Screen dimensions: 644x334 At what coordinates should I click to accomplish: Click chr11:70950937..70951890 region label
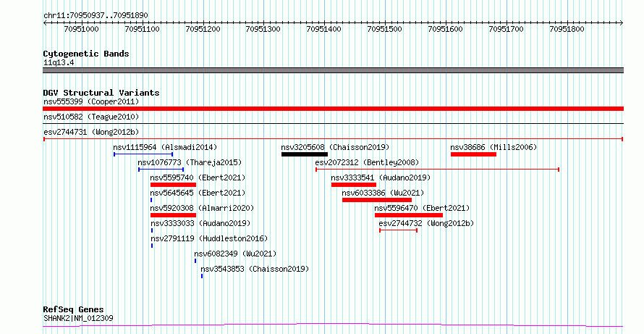[96, 16]
